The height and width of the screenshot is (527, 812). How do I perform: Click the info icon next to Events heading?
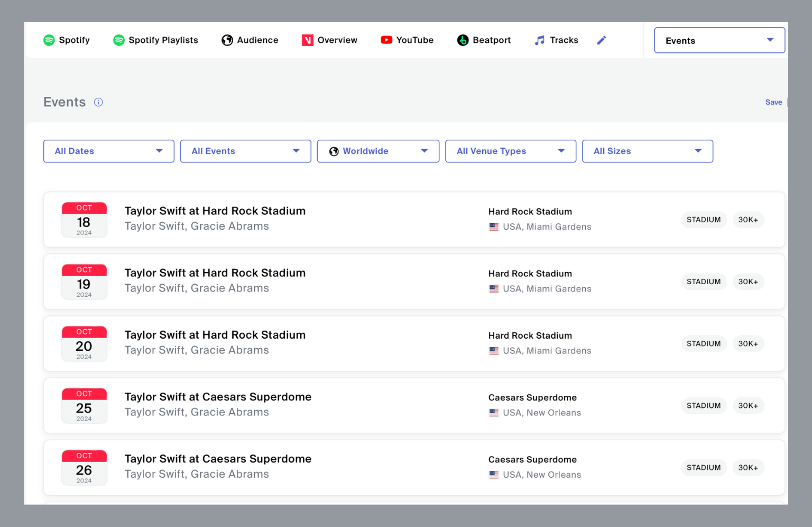pyautogui.click(x=98, y=102)
